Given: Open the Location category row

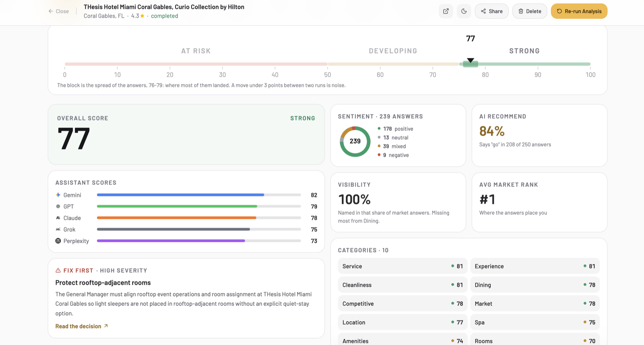Looking at the screenshot, I should pyautogui.click(x=402, y=322).
